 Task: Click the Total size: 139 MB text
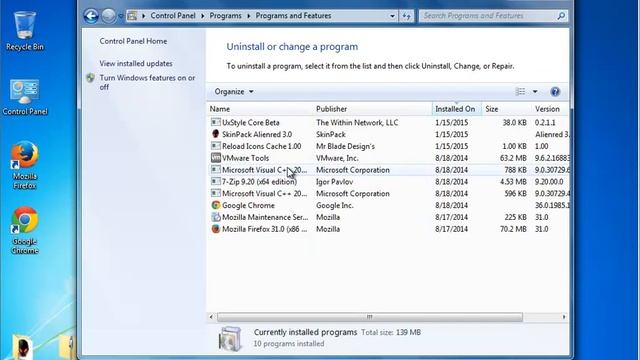391,332
